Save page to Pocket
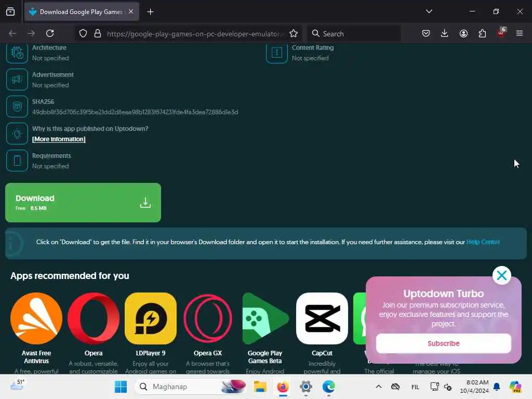532x399 pixels. [426, 33]
